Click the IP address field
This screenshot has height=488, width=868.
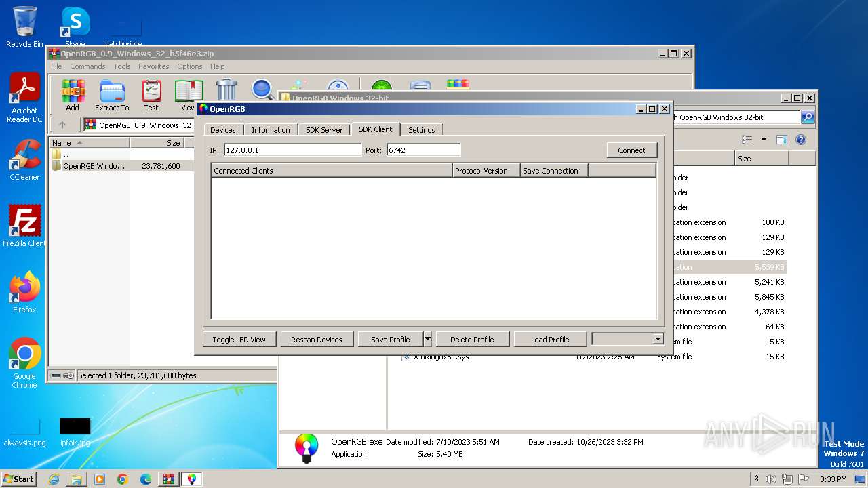[292, 150]
